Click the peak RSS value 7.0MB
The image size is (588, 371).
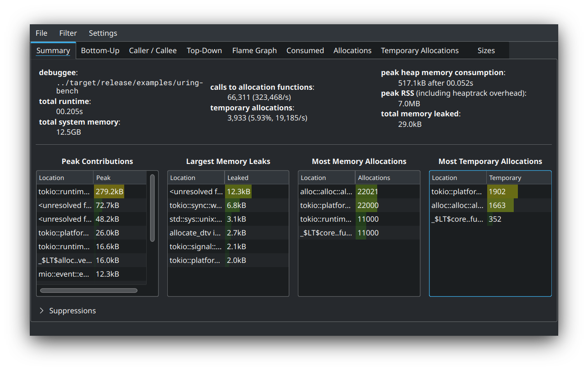[409, 104]
